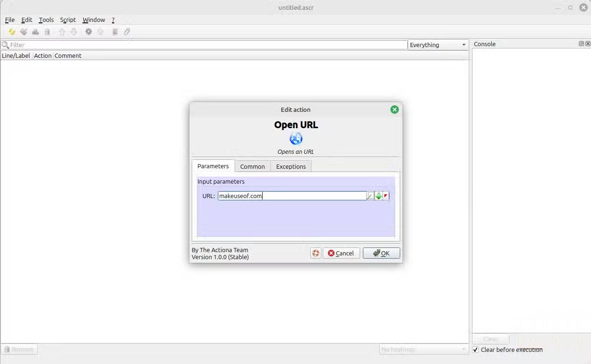This screenshot has width=591, height=364.
Task: Close the untitled.ascr main window
Action: (x=583, y=7)
